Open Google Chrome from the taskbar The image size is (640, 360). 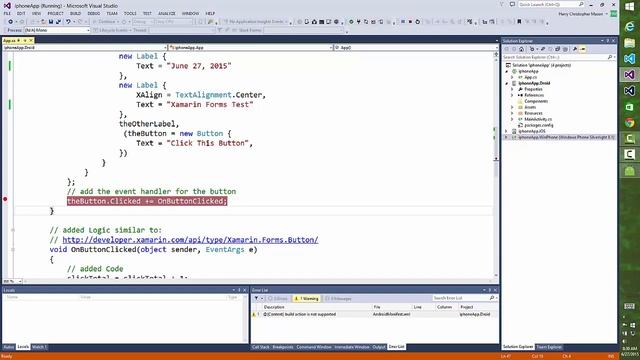(629, 122)
